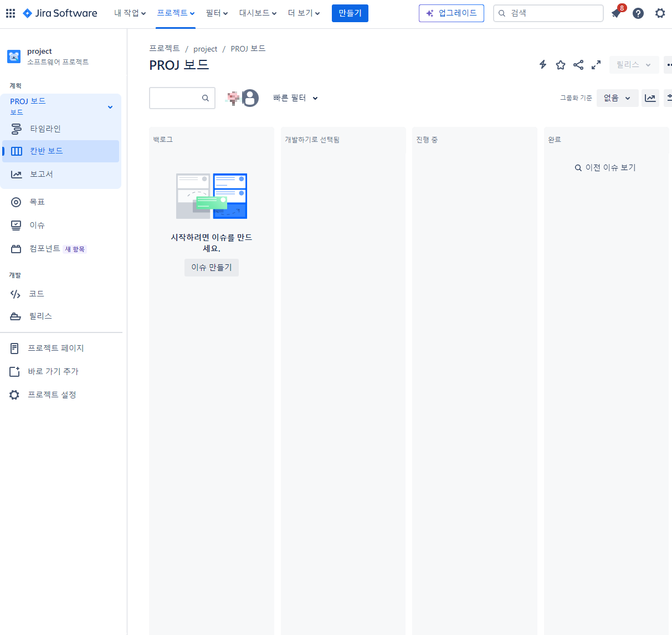Click the 업그레이드 button

pos(452,13)
